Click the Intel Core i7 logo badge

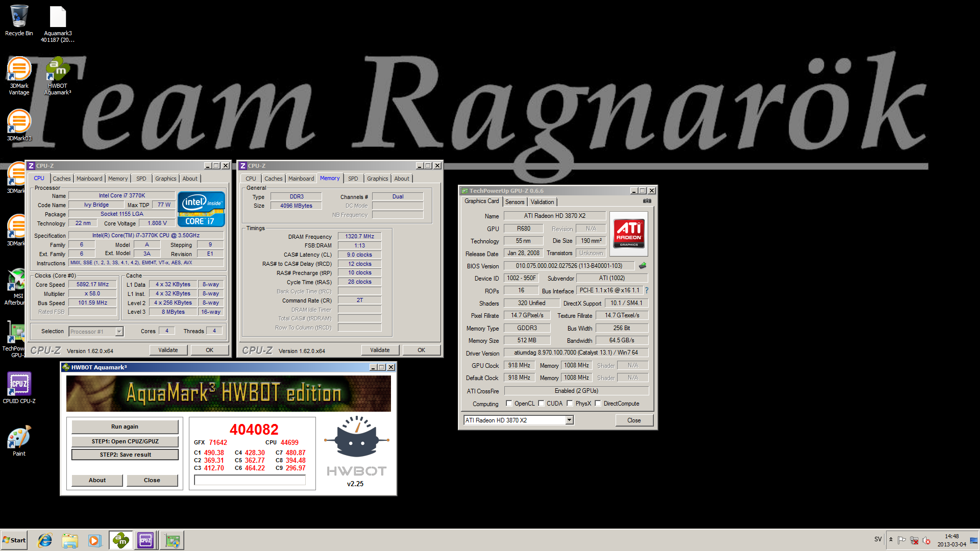(x=201, y=209)
